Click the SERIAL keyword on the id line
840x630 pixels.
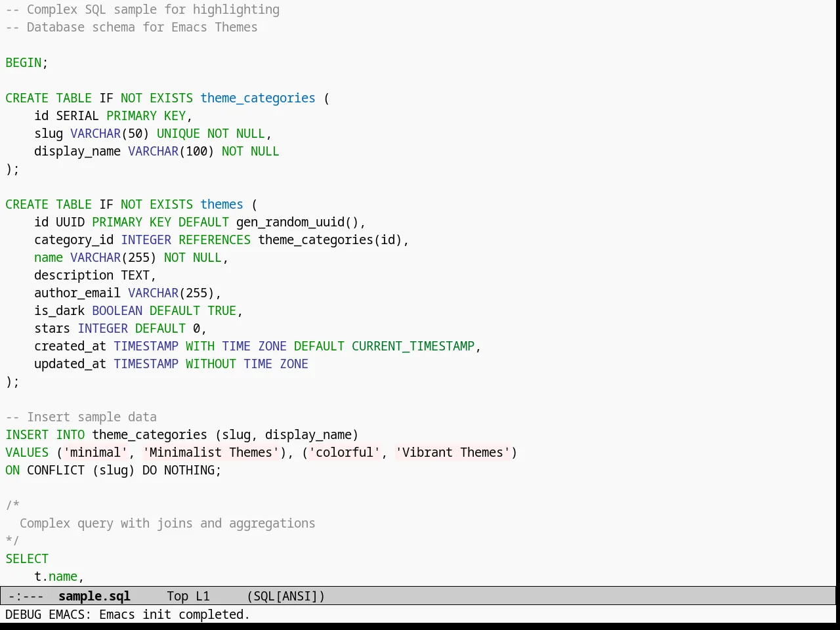[77, 115]
